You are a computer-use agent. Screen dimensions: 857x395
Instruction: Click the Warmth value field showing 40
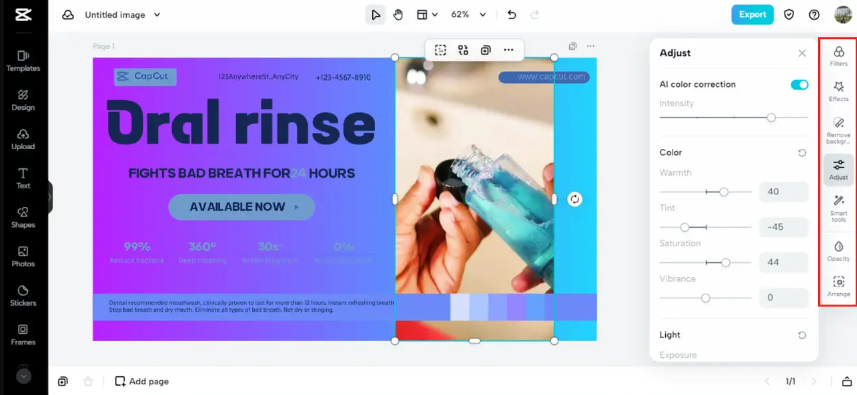(784, 192)
